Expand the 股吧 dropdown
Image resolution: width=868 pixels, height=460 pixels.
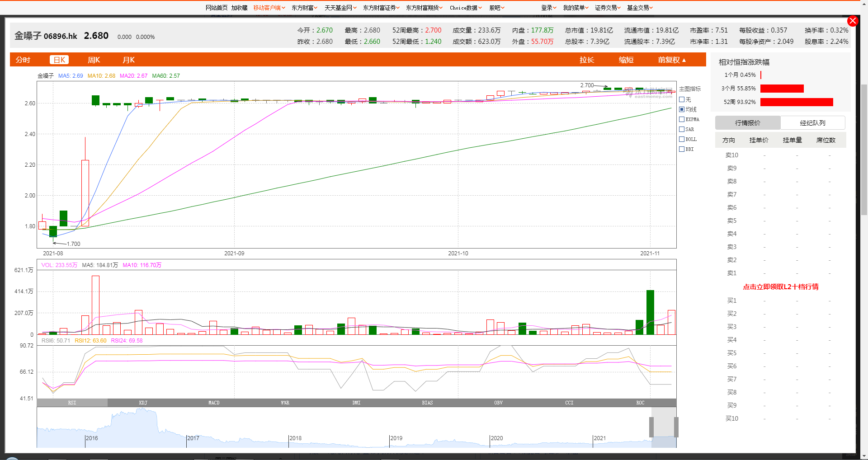click(x=497, y=8)
